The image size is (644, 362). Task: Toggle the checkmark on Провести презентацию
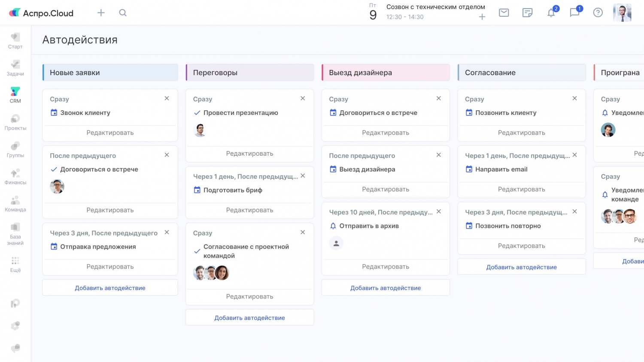pyautogui.click(x=197, y=113)
